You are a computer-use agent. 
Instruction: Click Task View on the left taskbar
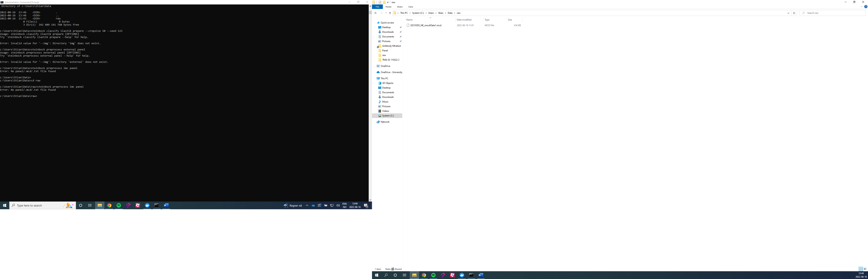[x=90, y=206]
